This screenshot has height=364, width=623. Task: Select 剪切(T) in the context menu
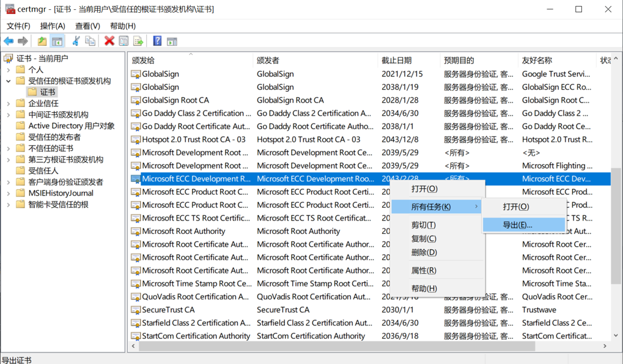(x=438, y=225)
